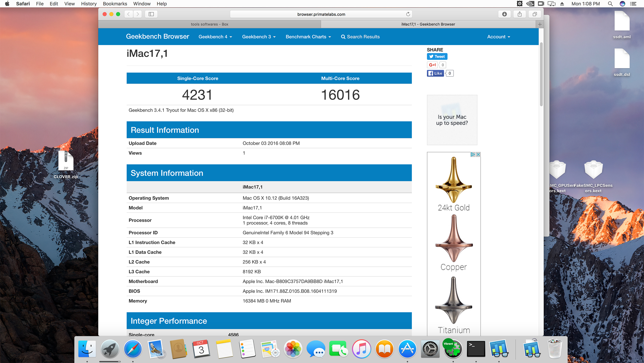Click the Safari back navigation arrow
Image resolution: width=644 pixels, height=363 pixels.
129,14
